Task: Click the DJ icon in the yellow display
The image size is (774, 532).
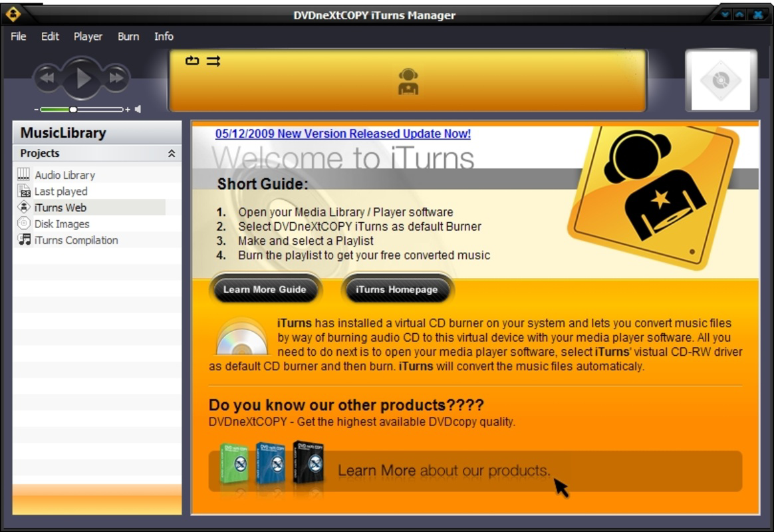Action: pyautogui.click(x=408, y=81)
